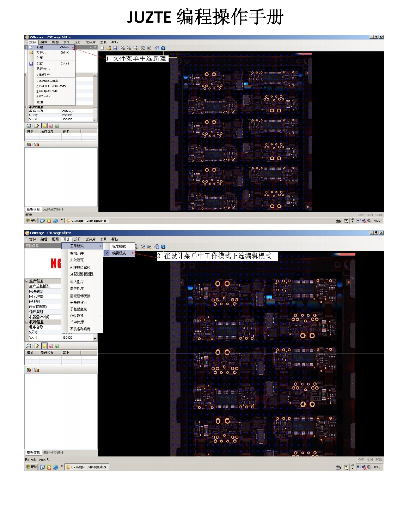
Task: Expand taskbar chevron overflow in upper screenshot
Action: tap(62, 220)
